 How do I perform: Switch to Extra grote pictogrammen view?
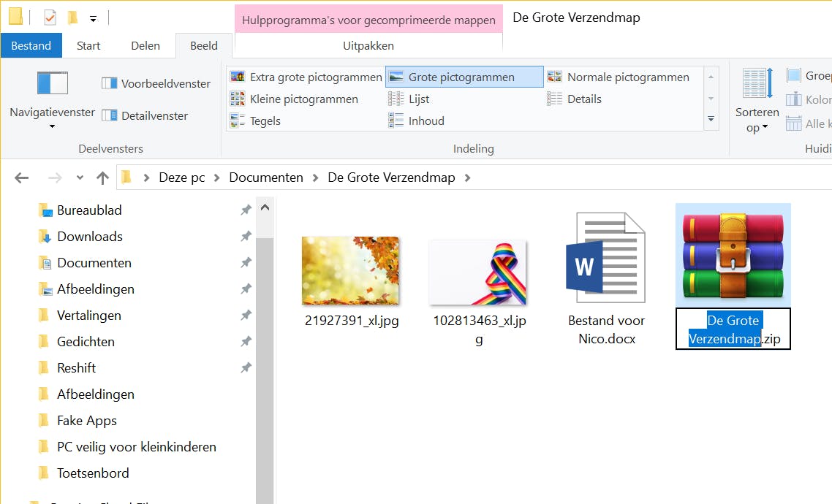(306, 77)
